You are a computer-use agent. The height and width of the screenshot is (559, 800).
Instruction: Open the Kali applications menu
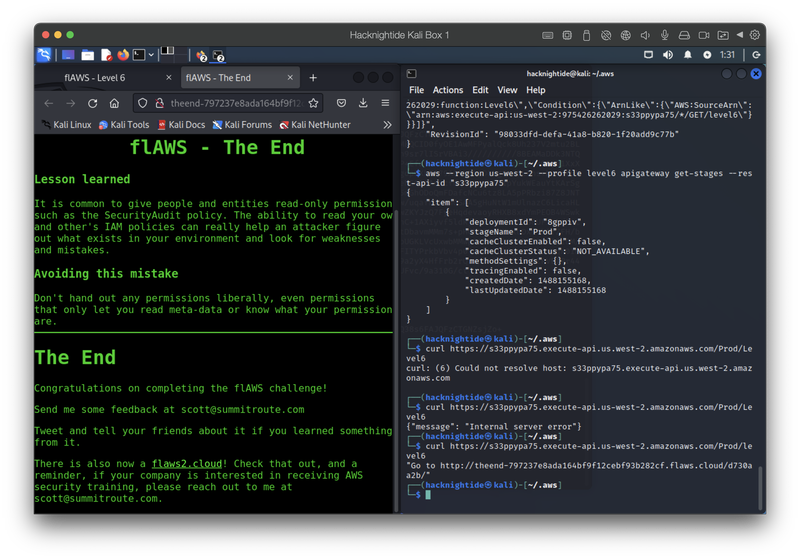click(x=44, y=55)
